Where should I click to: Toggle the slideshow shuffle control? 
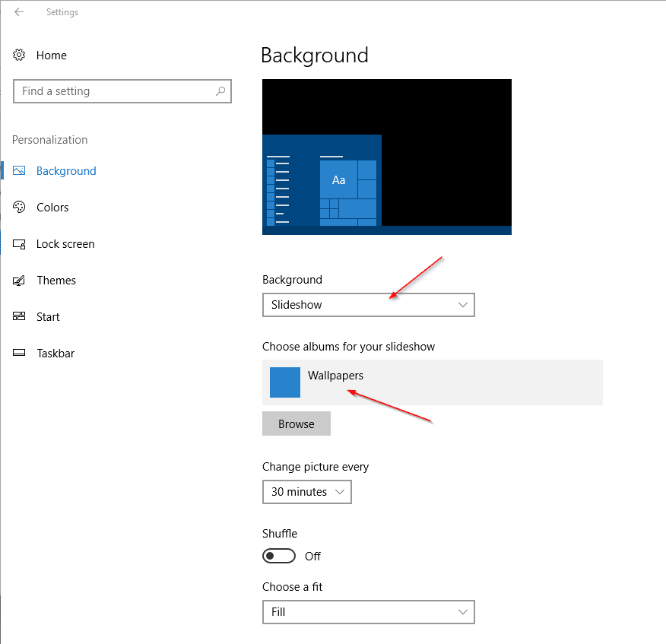[279, 556]
